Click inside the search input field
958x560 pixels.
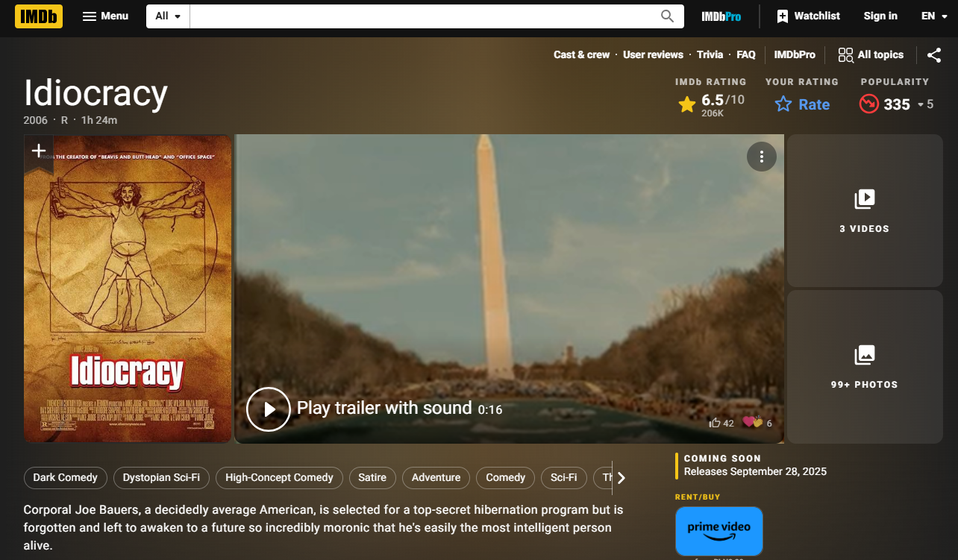coord(422,16)
